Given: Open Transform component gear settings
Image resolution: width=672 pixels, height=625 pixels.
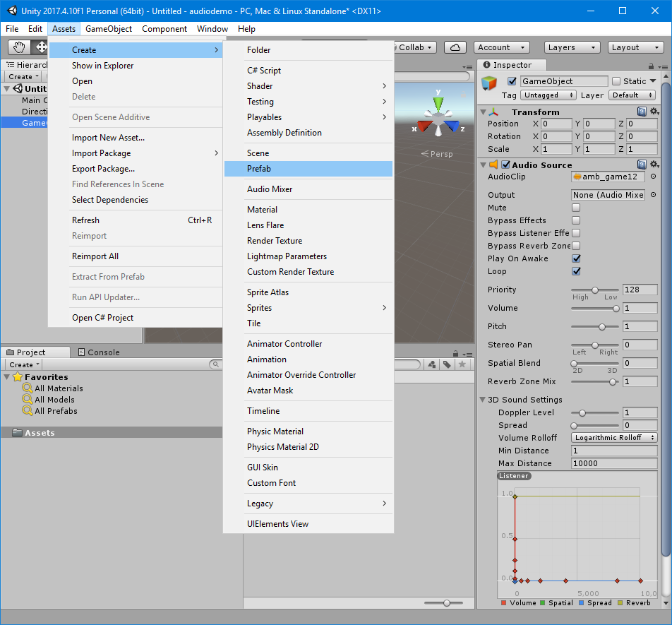Looking at the screenshot, I should point(654,112).
